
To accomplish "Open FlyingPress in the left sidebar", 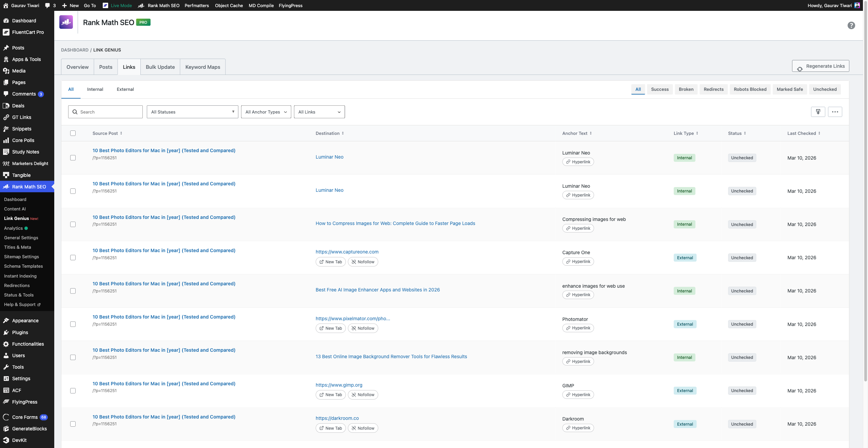I will (x=25, y=402).
